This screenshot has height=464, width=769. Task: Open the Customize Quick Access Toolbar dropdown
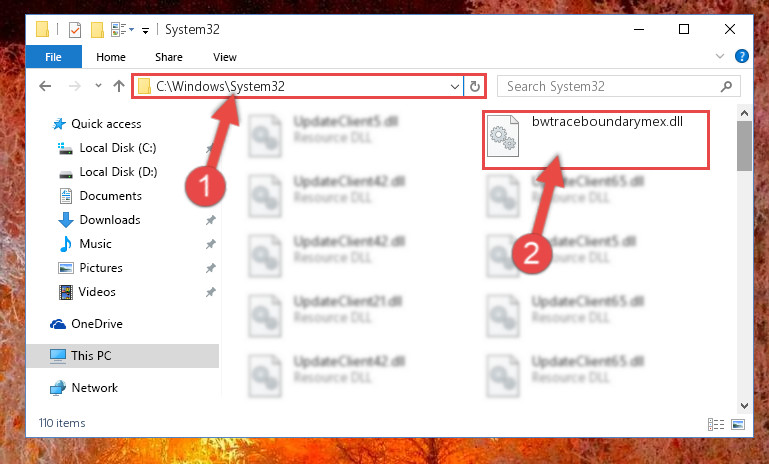(x=145, y=31)
